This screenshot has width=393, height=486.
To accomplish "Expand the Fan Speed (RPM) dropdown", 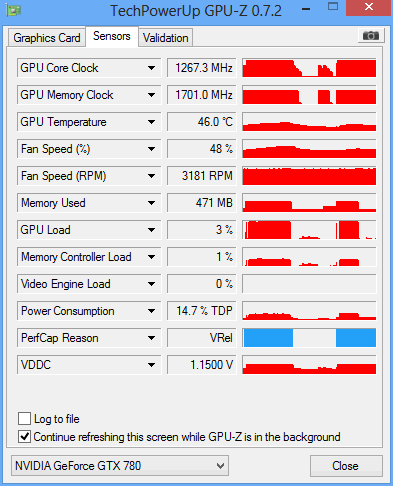I will [151, 176].
